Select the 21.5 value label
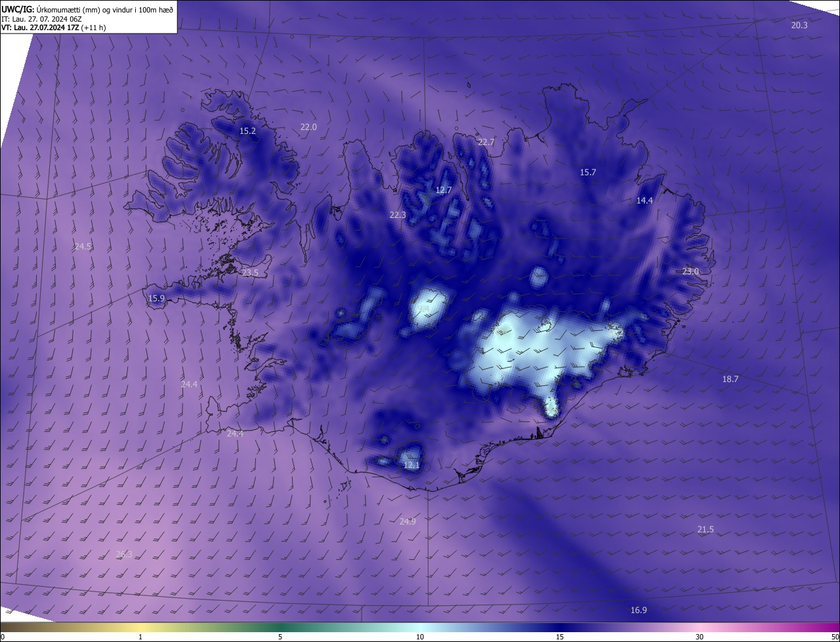 click(x=705, y=530)
